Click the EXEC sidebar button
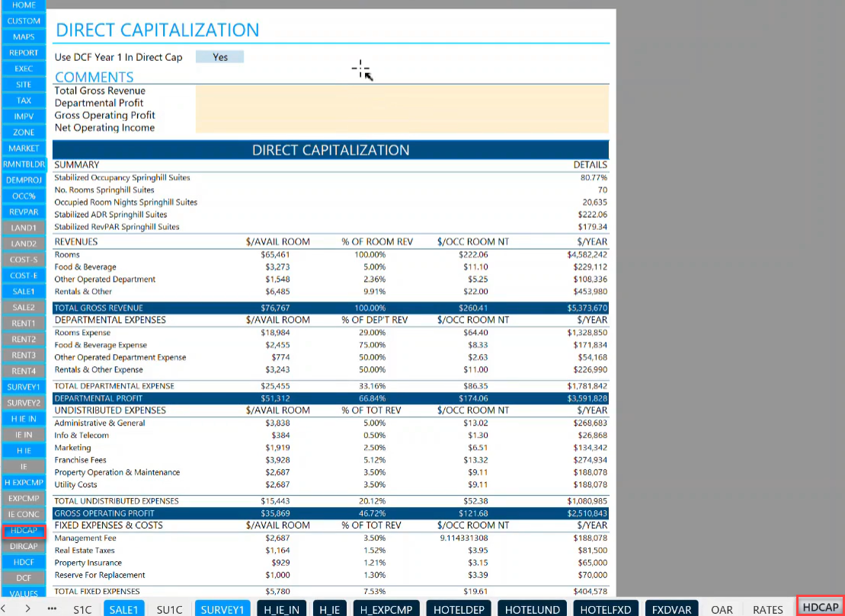 pyautogui.click(x=23, y=69)
